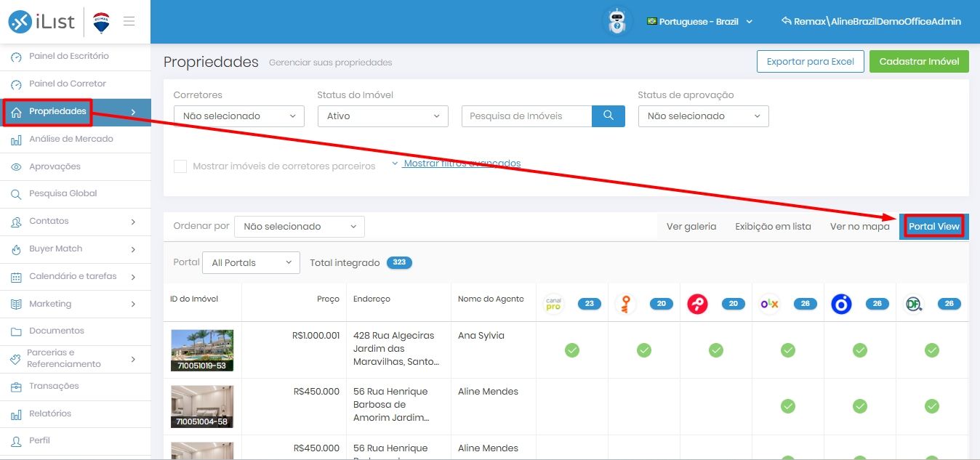Click the Perfil person icon
The width and height of the screenshot is (980, 460).
coord(16,441)
